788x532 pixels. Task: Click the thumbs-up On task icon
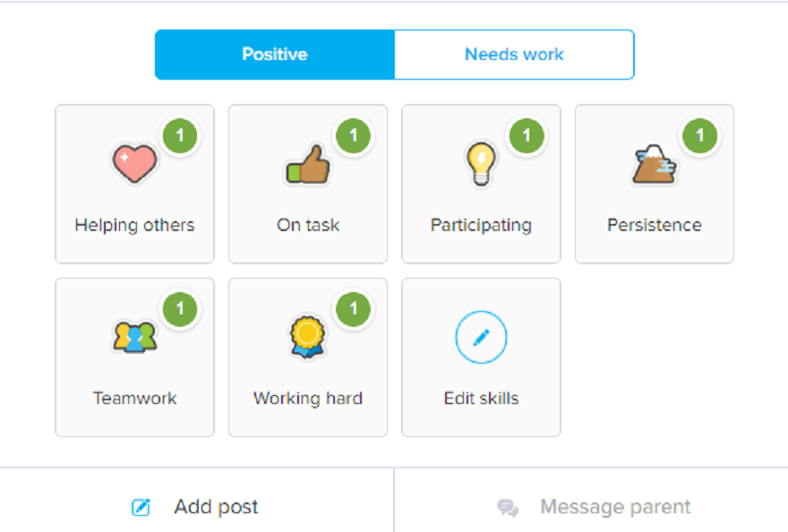pos(307,166)
